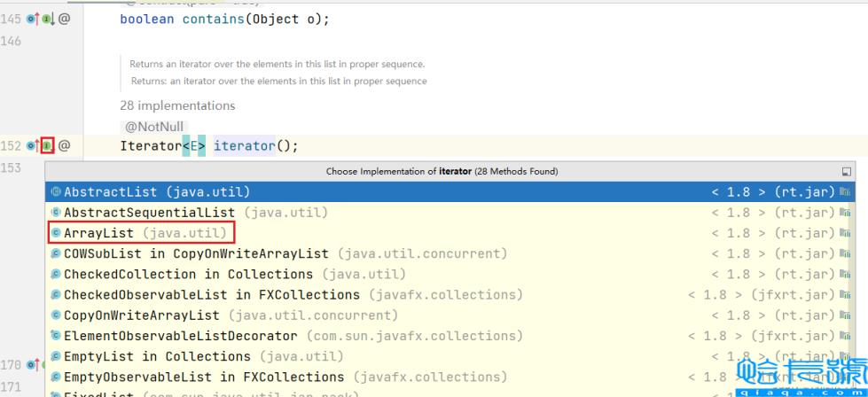Click the class icon beside AbstractList
This screenshot has width=868, height=397.
click(x=55, y=192)
